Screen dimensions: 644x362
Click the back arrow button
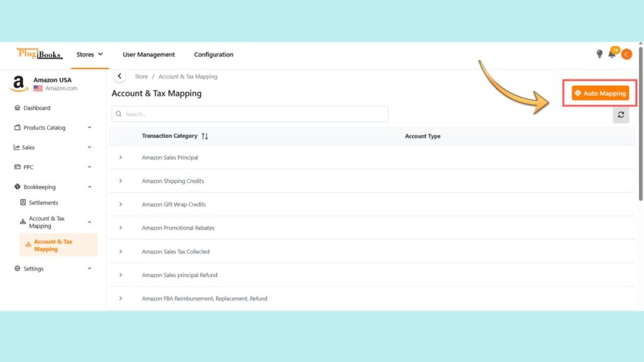tap(119, 76)
